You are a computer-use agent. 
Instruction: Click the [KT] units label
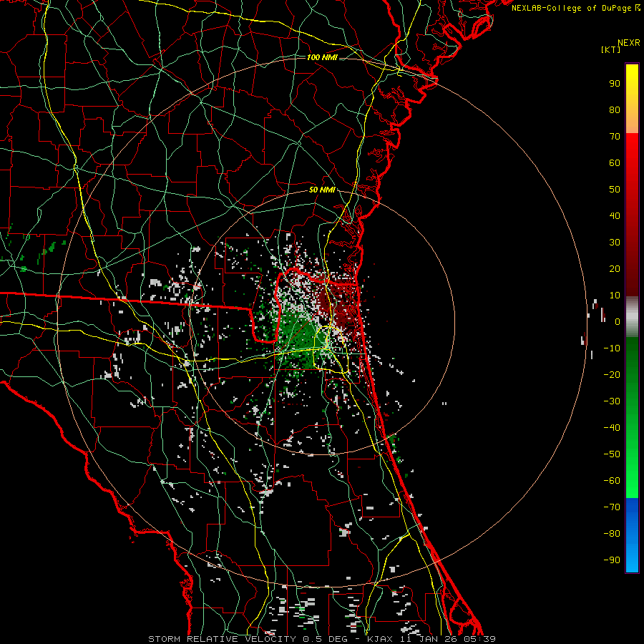[x=611, y=49]
